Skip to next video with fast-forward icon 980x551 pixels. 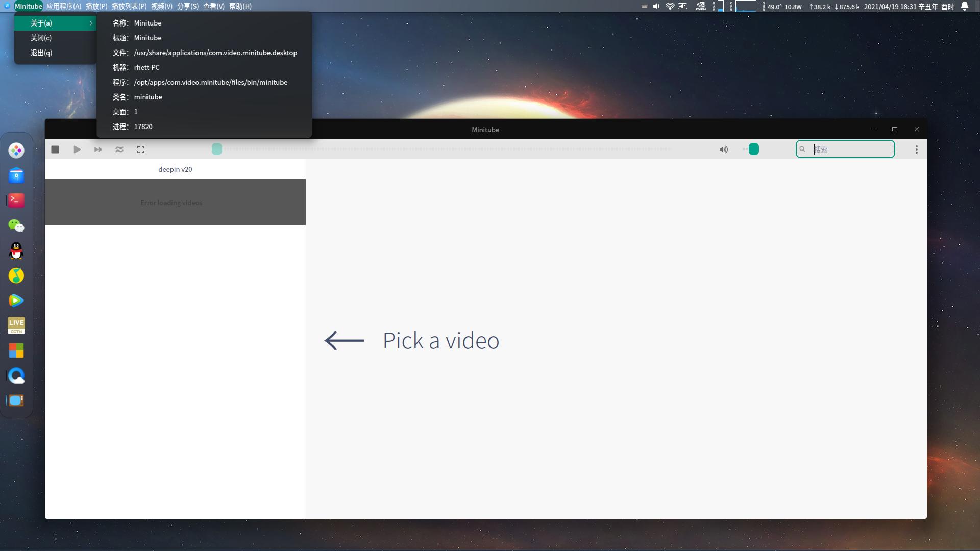[98, 149]
